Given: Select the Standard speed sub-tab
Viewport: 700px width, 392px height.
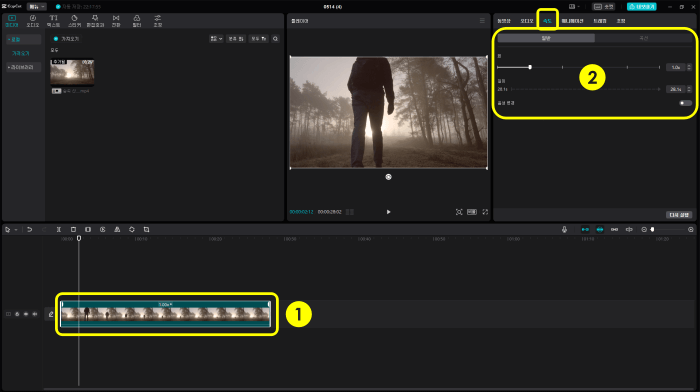Looking at the screenshot, I should [x=546, y=38].
